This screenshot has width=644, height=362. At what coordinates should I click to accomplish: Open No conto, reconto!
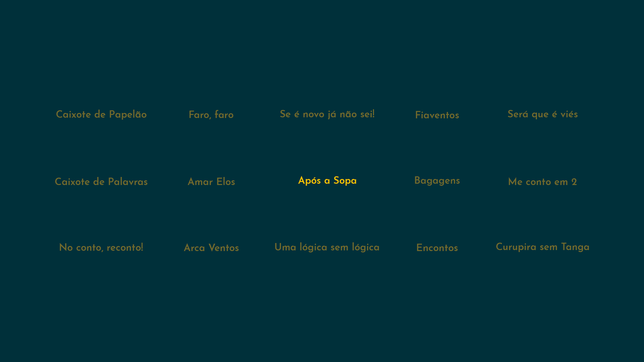click(101, 248)
